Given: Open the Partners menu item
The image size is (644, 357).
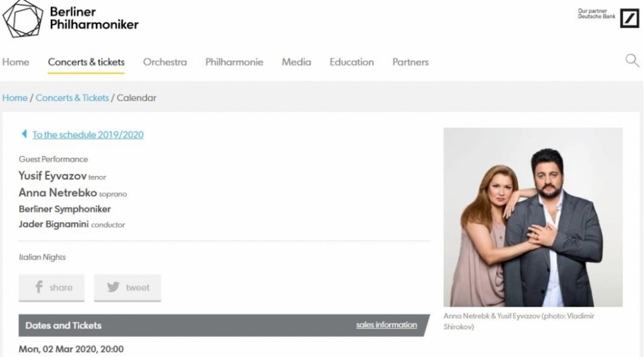Looking at the screenshot, I should pos(410,62).
